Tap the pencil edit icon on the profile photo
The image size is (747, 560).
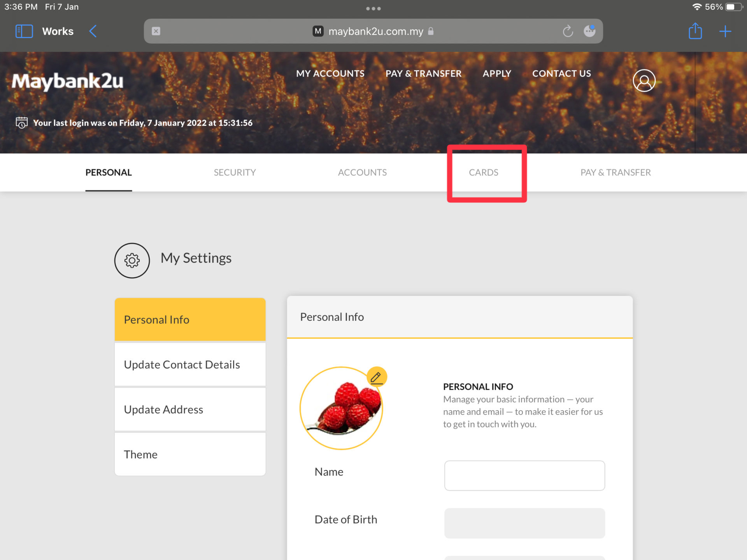pyautogui.click(x=376, y=377)
